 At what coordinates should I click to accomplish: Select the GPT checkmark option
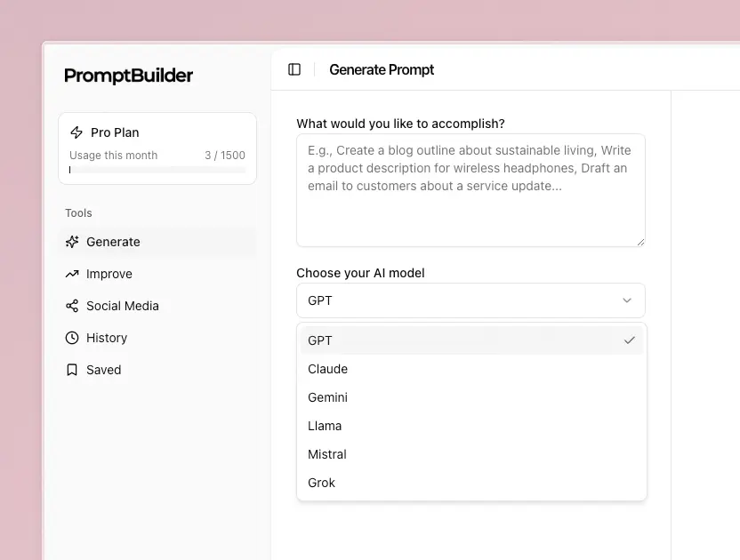[x=630, y=340]
